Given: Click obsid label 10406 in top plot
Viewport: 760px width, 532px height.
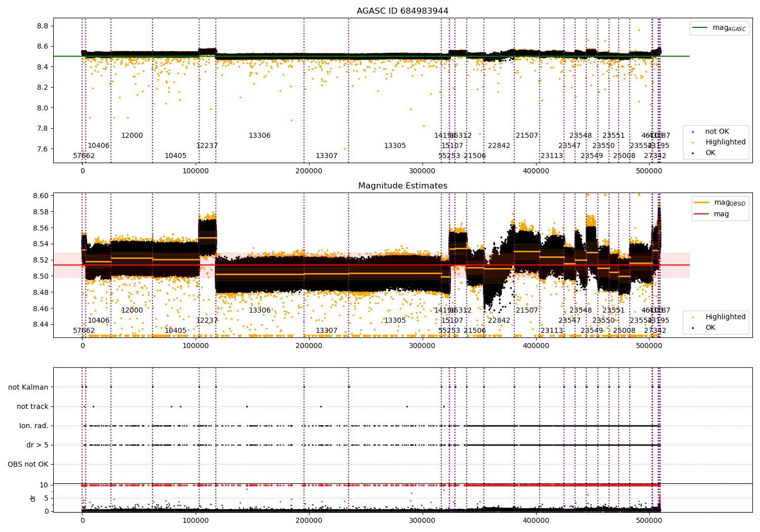Looking at the screenshot, I should click(98, 146).
